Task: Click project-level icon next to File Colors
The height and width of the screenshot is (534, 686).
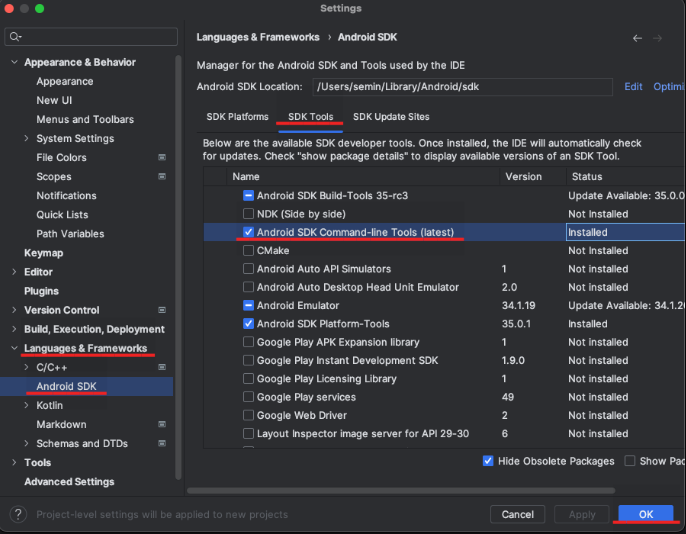Action: [162, 157]
